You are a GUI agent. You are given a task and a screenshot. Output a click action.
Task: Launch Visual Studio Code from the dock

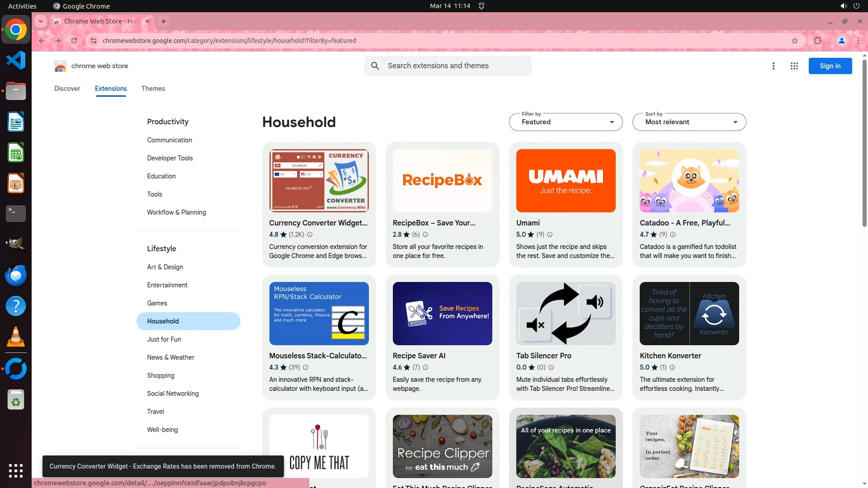coord(16,60)
